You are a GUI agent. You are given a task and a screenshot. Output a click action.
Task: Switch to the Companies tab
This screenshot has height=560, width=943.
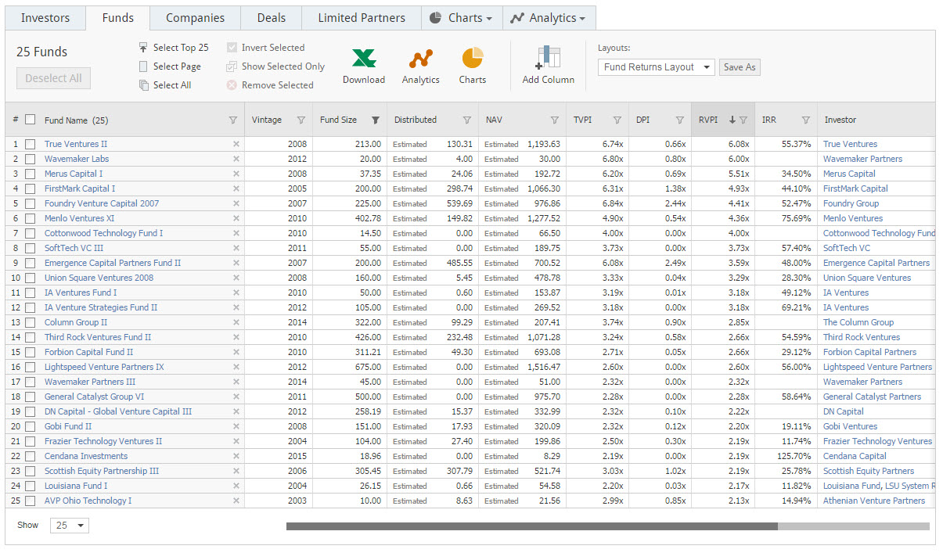196,18
